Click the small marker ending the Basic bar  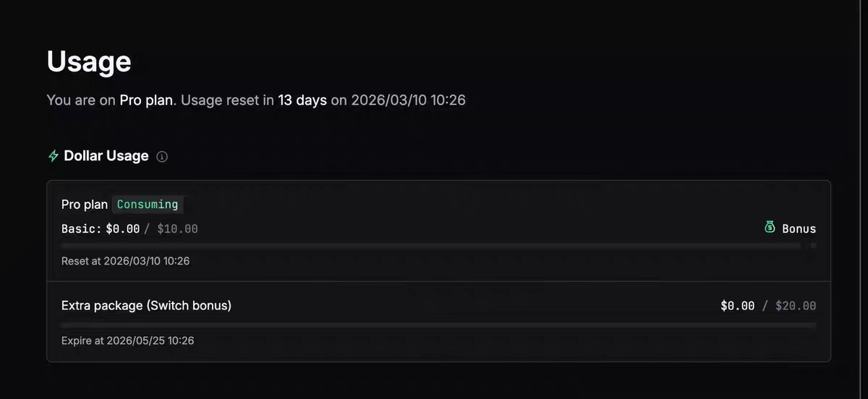813,246
